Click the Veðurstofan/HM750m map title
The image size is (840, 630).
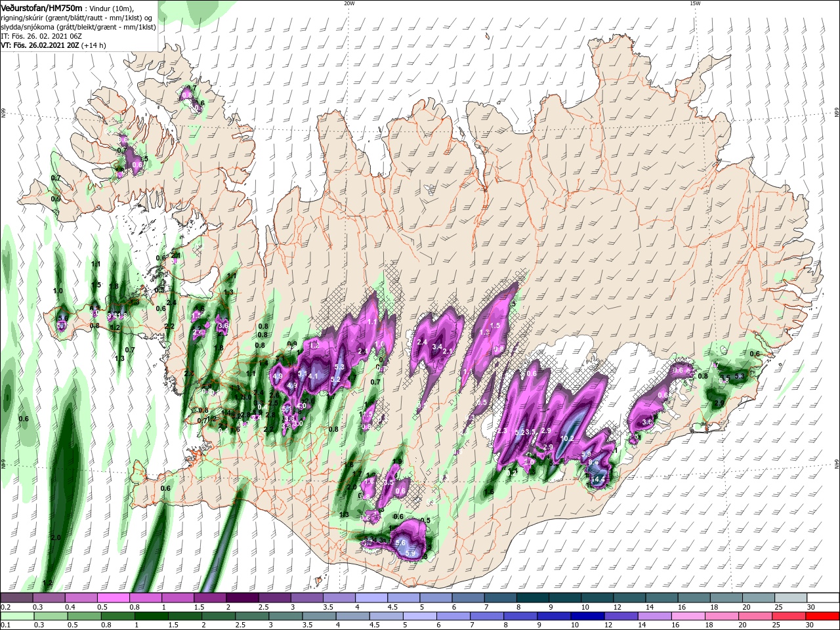pyautogui.click(x=43, y=8)
